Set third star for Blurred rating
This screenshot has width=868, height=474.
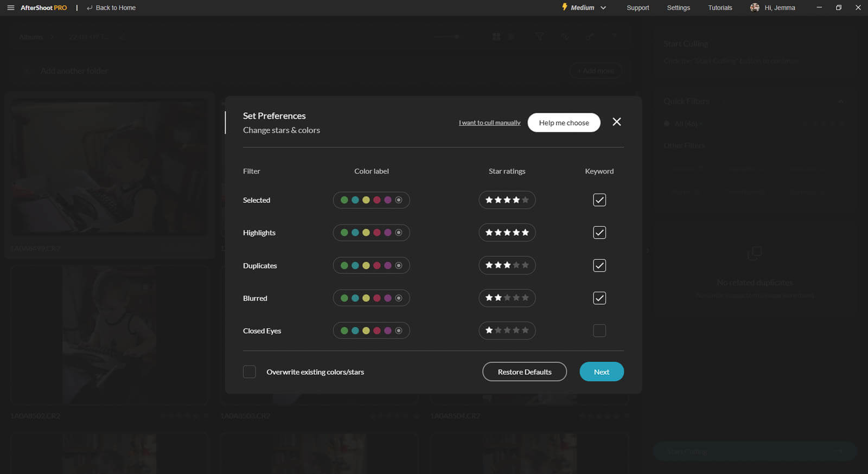[x=507, y=298]
